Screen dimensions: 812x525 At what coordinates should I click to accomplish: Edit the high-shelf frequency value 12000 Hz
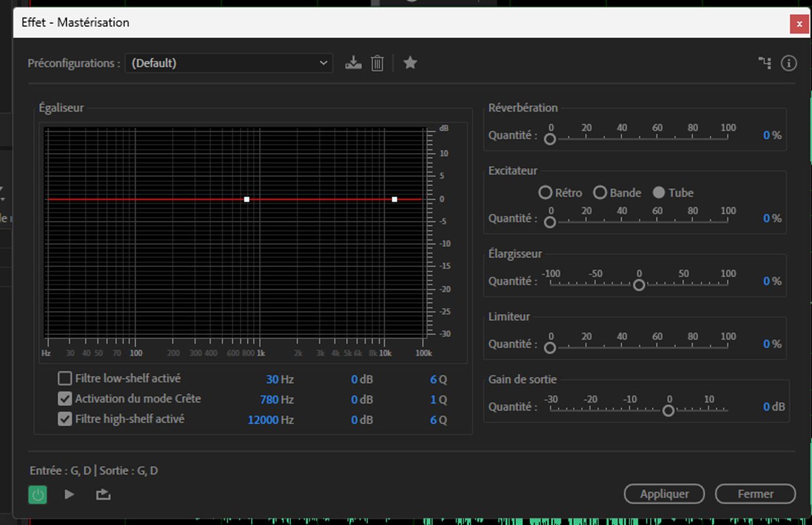click(263, 420)
